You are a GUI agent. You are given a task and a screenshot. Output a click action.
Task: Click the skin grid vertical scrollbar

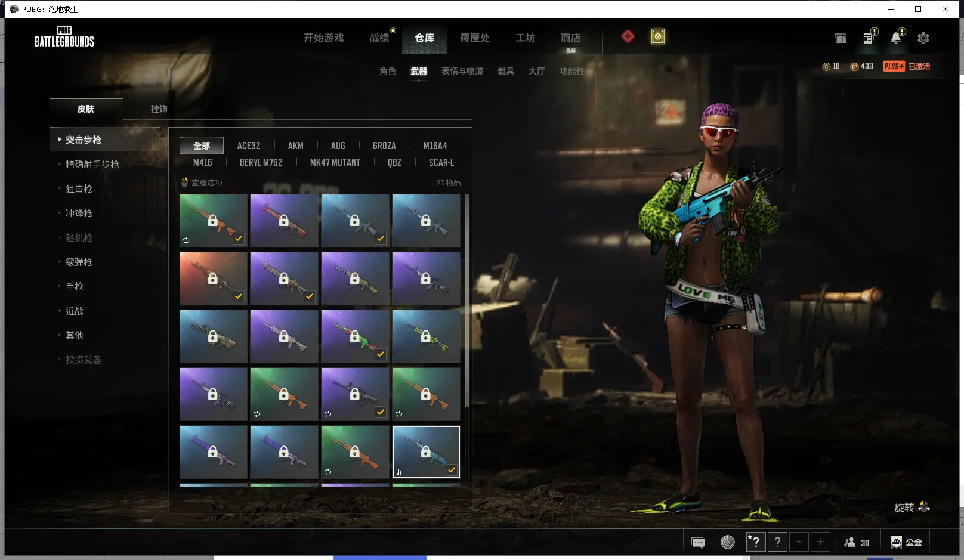[x=466, y=301]
